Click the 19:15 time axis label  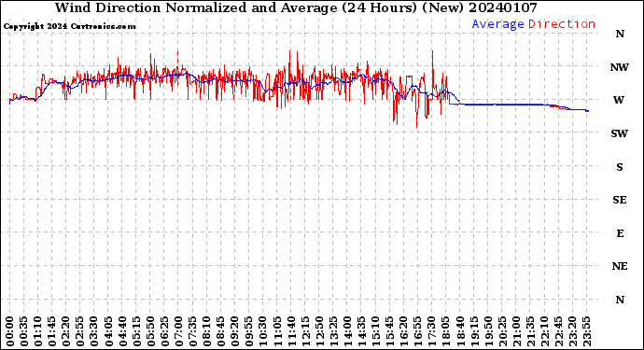point(474,331)
